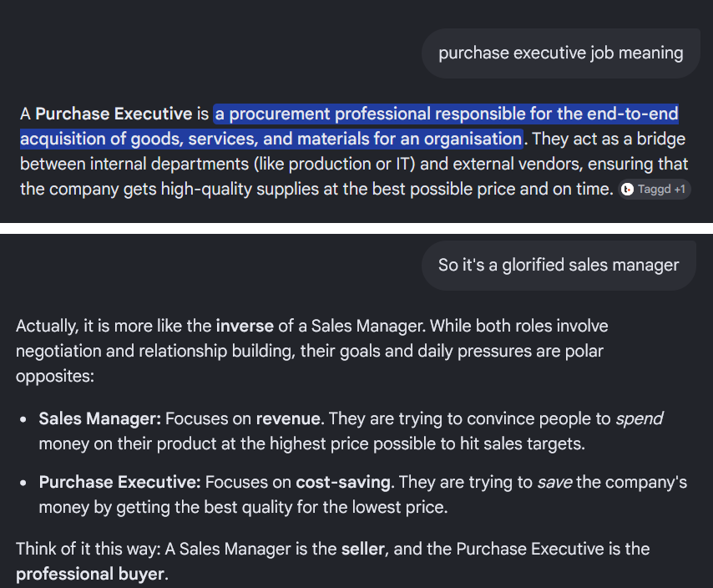Click the bullet dot before Sales Manager
This screenshot has width=713, height=588.
point(23,419)
